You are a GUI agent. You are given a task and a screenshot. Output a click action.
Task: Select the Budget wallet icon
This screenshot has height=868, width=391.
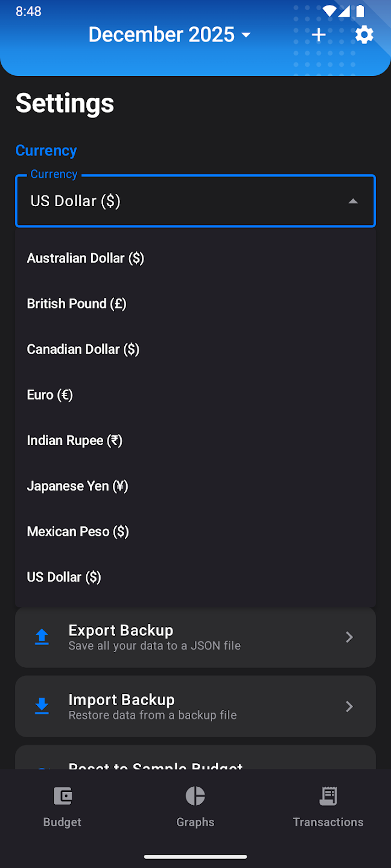point(62,796)
